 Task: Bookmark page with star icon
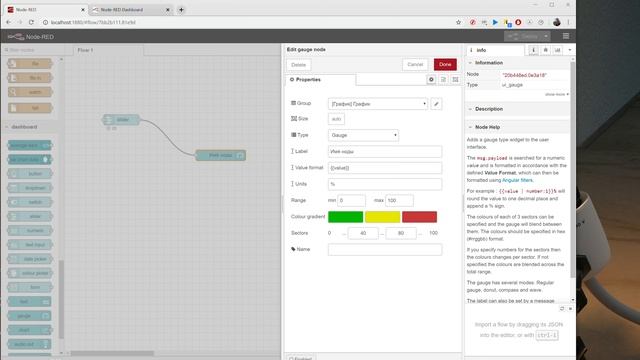click(458, 22)
